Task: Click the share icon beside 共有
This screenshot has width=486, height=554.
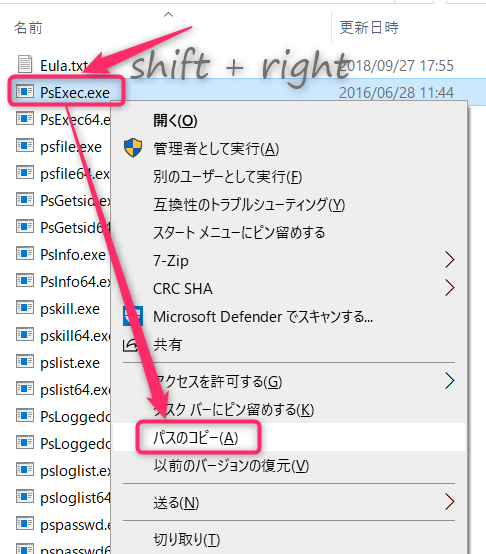Action: pos(130,345)
